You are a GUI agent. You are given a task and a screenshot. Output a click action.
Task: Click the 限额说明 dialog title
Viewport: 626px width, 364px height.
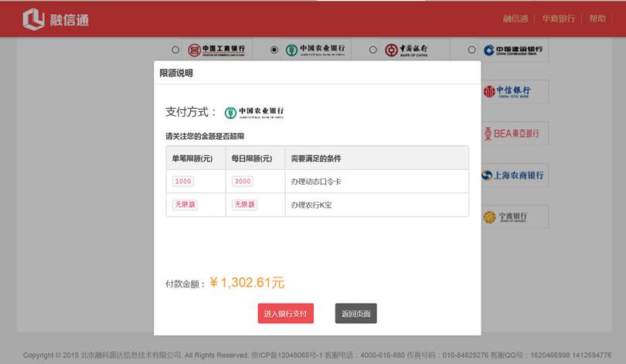pyautogui.click(x=176, y=73)
